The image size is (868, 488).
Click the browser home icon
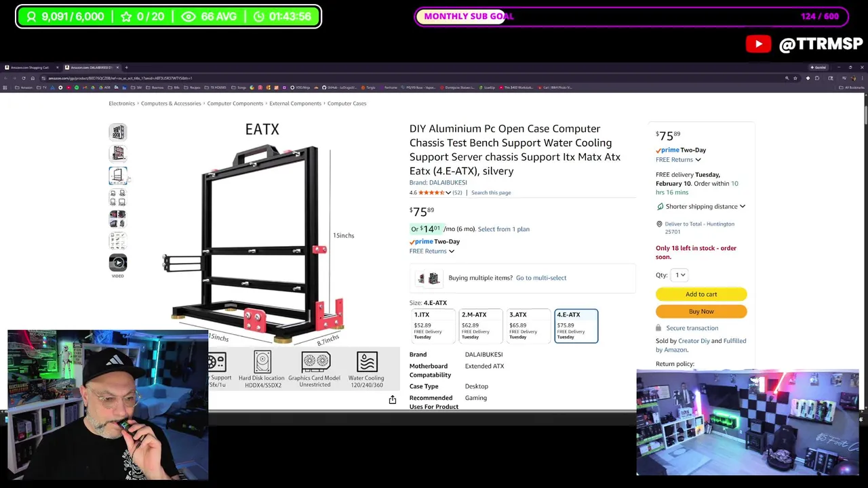[33, 78]
